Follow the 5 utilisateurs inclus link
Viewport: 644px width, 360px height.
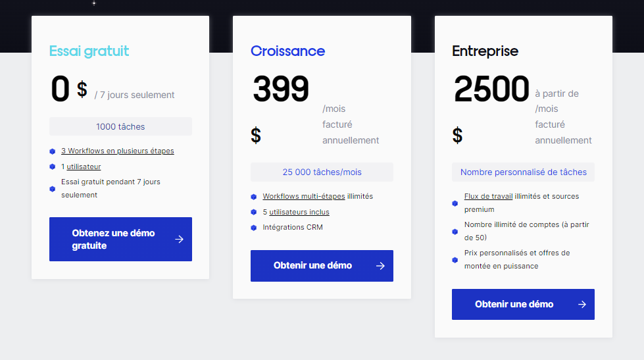coord(296,212)
